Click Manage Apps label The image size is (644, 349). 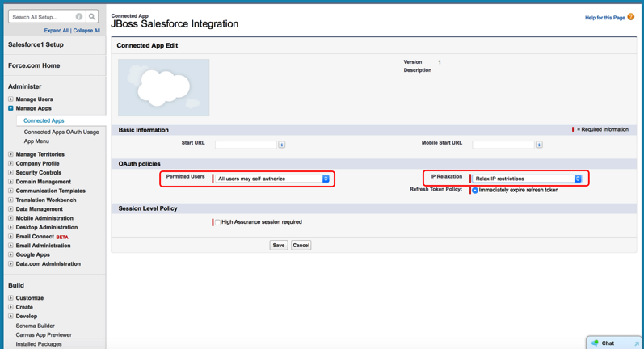[34, 108]
